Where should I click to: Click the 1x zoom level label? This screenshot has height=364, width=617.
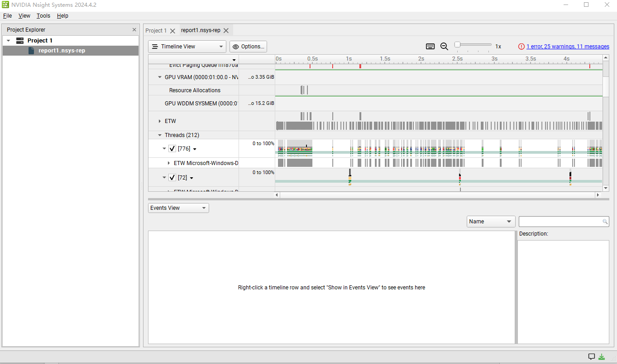coord(498,47)
